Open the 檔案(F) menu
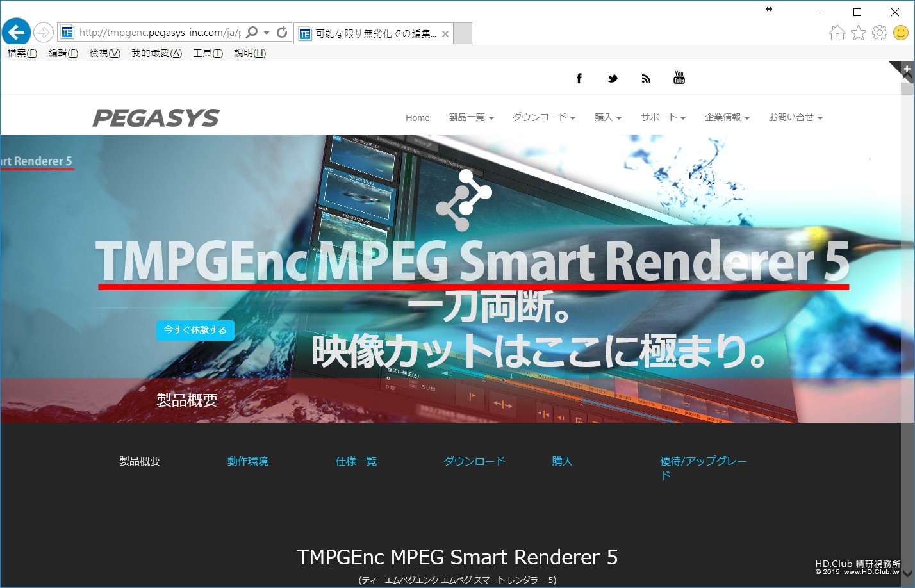Screen dimensions: 915x588 pos(22,53)
